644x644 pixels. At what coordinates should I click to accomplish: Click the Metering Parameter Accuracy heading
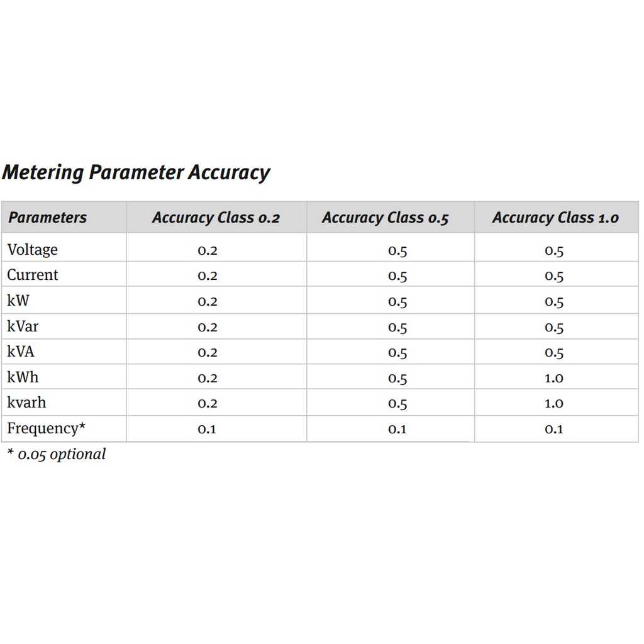point(136,172)
